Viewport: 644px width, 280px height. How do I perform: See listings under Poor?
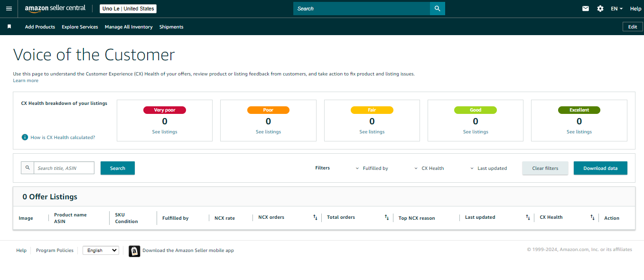coord(268,132)
